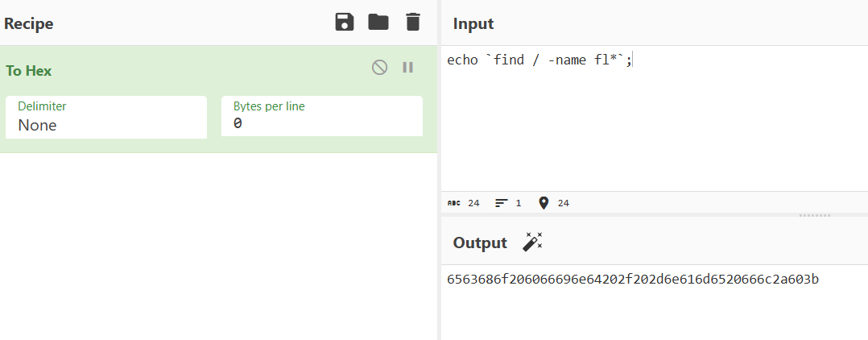The width and height of the screenshot is (868, 340).
Task: Click the hex string in the Output pane
Action: tap(632, 280)
